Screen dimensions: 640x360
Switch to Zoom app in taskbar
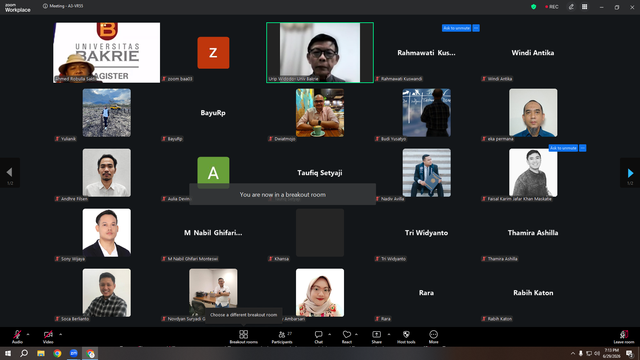[x=73, y=353]
